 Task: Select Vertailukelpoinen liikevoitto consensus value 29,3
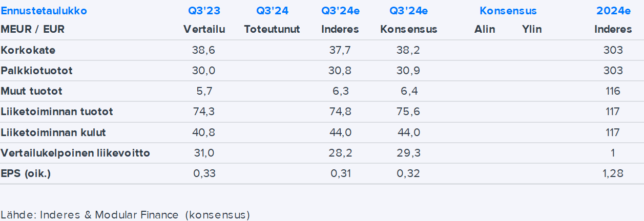[408, 153]
